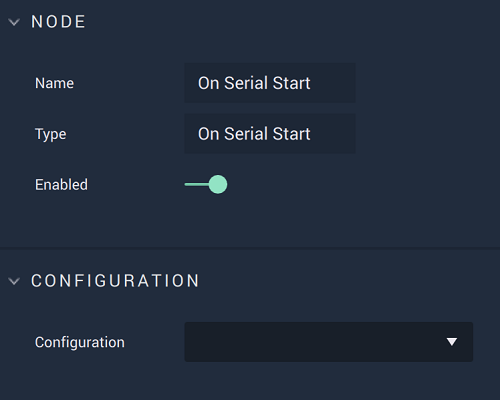
Task: Click the green knob of Enabled switch
Action: [218, 184]
